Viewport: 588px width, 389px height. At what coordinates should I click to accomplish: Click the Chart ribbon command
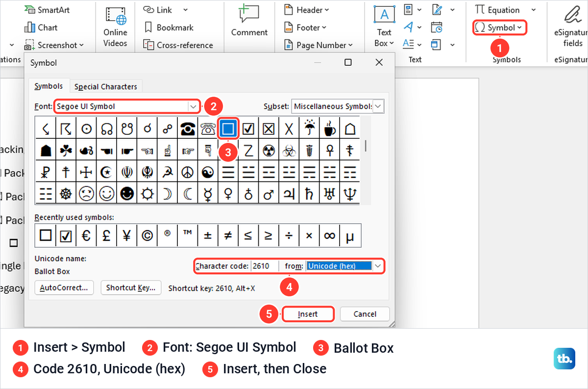point(41,27)
